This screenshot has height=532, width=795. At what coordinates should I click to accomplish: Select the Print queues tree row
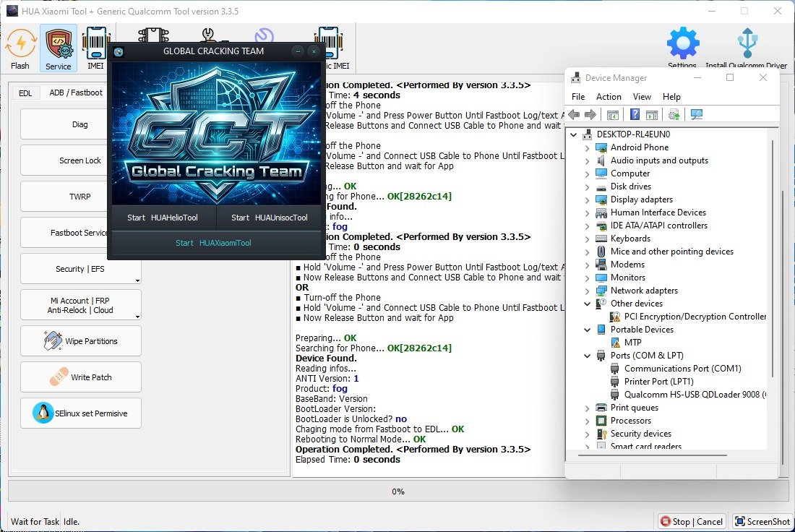pyautogui.click(x=635, y=408)
